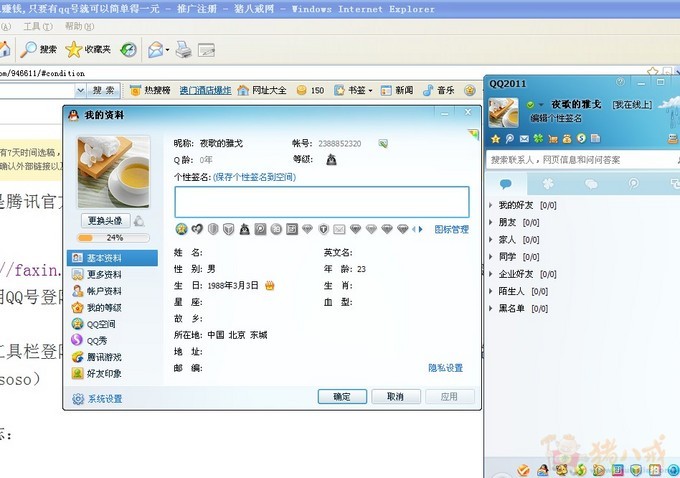Screen dimensions: 680x478
Task: Click the QQ空间 star badge icon in icon row
Action: [x=182, y=229]
